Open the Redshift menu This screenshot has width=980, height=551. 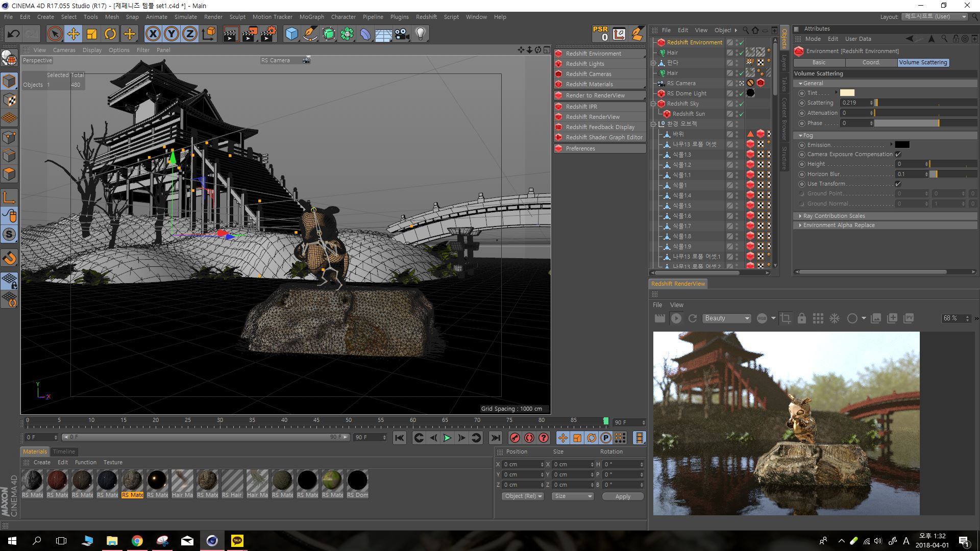(x=426, y=17)
